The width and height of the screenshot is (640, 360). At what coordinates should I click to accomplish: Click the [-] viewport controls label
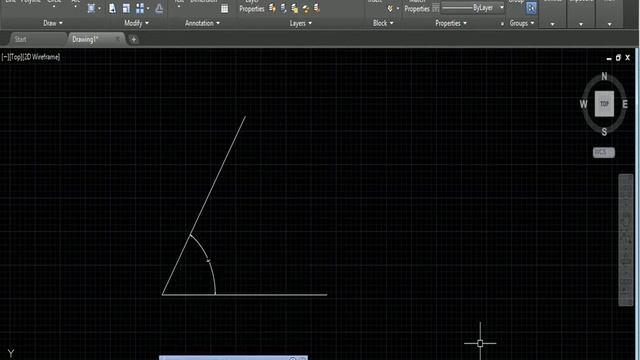point(4,57)
